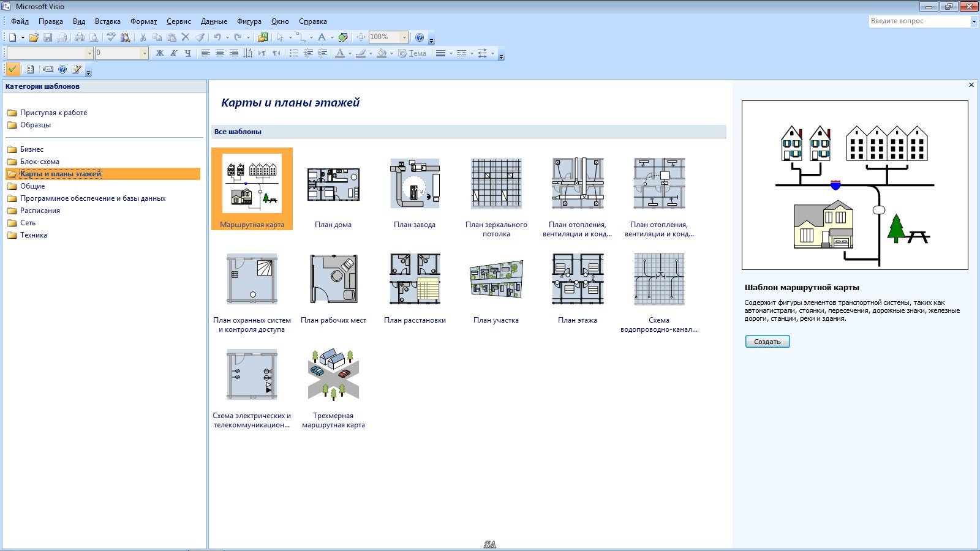This screenshot has height=551, width=980.
Task: Click the Cut scissors icon
Action: [x=143, y=37]
